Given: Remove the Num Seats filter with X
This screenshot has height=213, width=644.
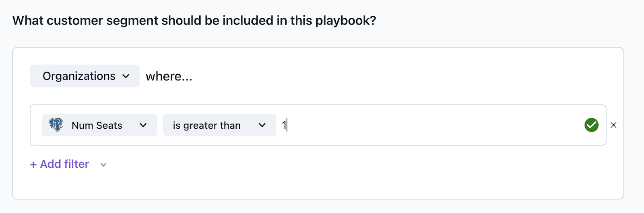Looking at the screenshot, I should click(x=613, y=125).
